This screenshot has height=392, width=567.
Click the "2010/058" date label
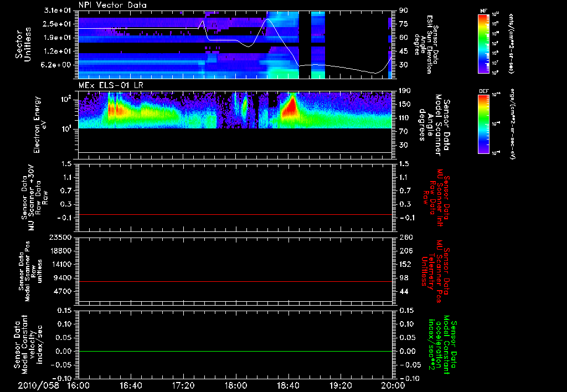coord(38,385)
